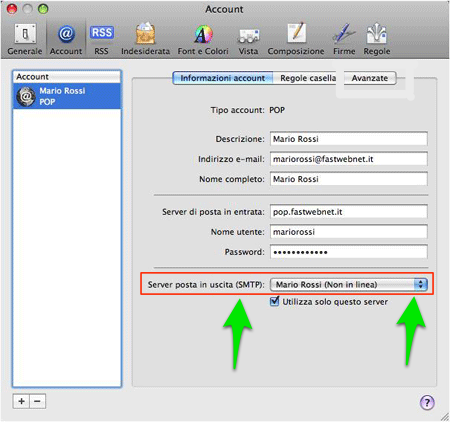450x422 pixels.
Task: Open the RSS preferences pane
Action: tap(101, 39)
